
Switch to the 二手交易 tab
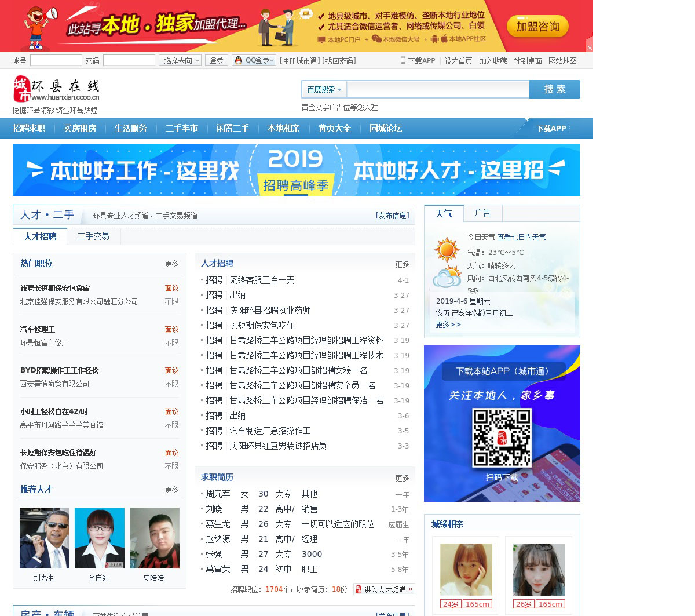pyautogui.click(x=93, y=236)
